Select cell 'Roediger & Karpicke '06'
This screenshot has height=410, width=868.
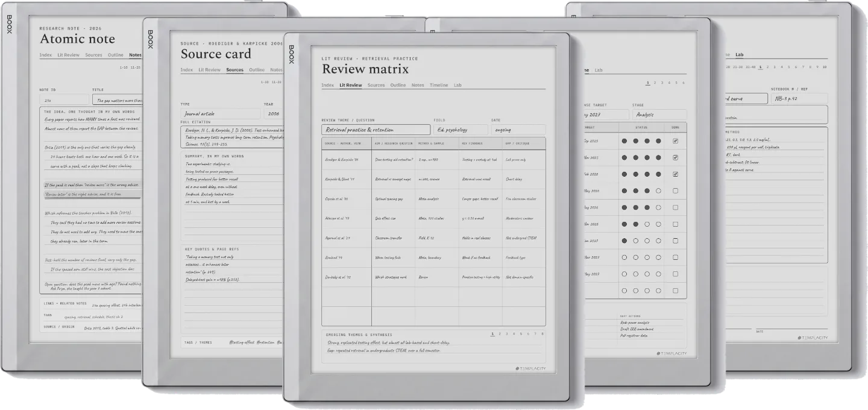coord(347,160)
